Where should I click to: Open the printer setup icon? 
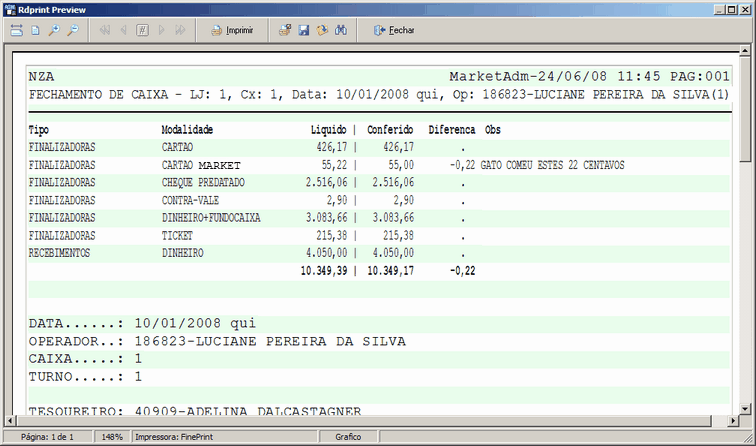click(285, 30)
